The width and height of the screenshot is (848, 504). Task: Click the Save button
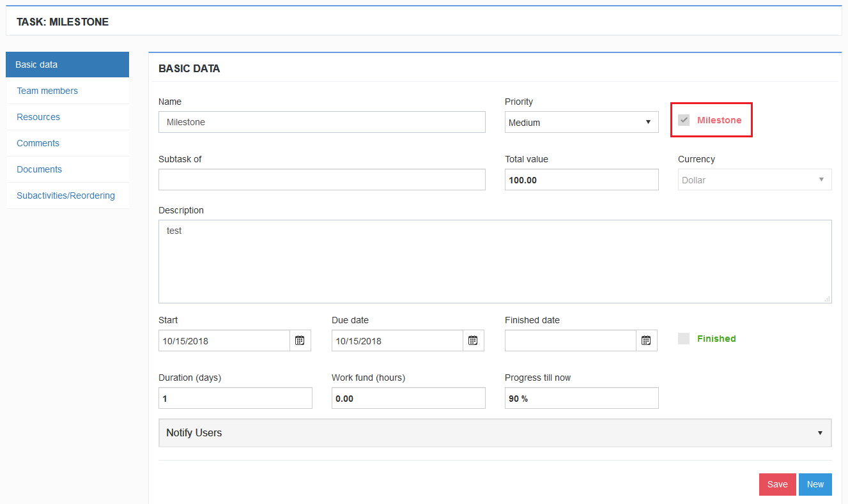pyautogui.click(x=778, y=484)
